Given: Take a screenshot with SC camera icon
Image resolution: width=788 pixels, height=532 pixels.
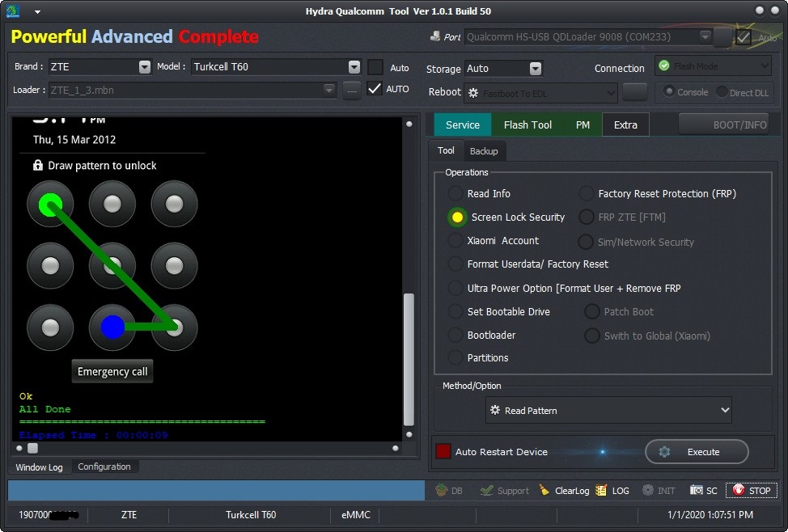Looking at the screenshot, I should (x=696, y=490).
